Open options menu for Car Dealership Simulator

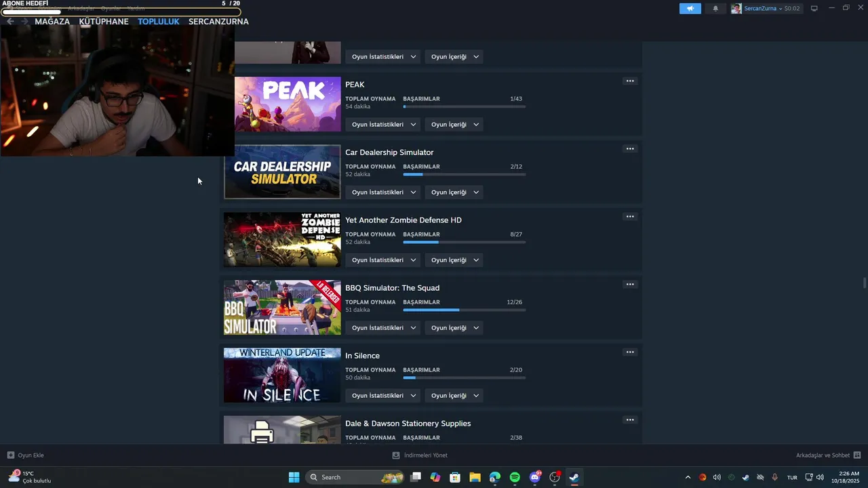tap(630, 149)
